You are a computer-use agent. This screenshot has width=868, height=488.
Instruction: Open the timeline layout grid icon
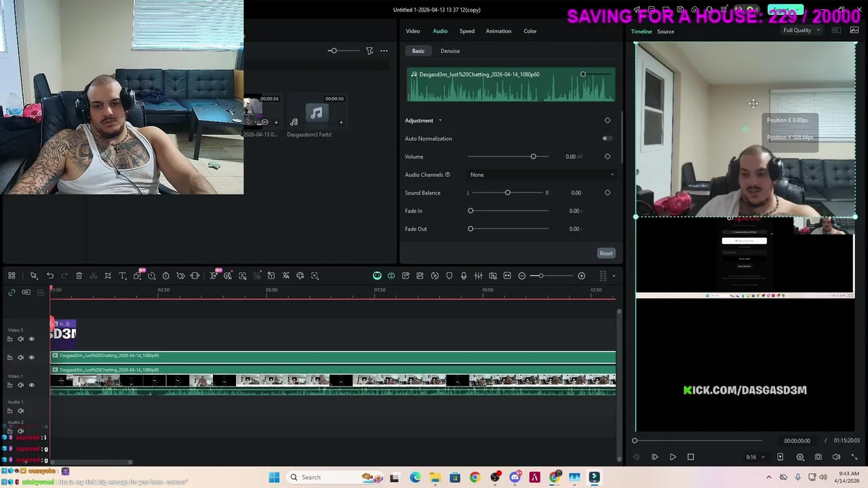pos(12,276)
